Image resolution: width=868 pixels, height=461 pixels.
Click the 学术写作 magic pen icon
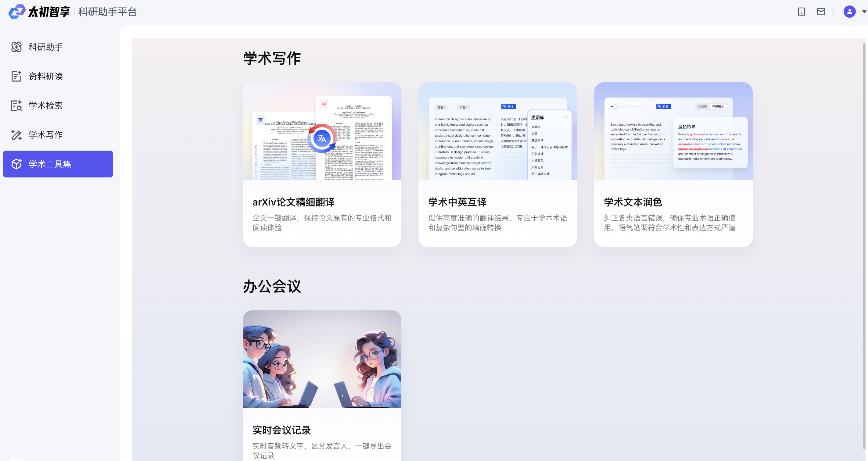[x=16, y=135]
